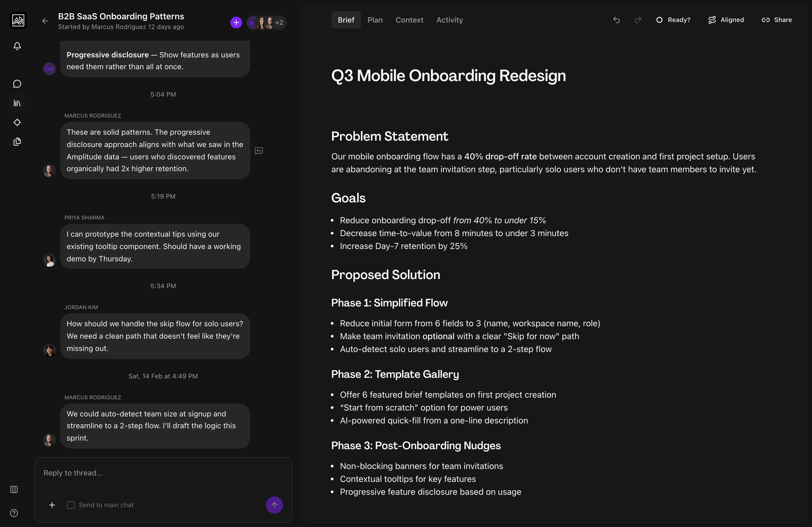Toggle the columns layout icon at bottom left
Viewport: 812px width, 527px height.
14,490
